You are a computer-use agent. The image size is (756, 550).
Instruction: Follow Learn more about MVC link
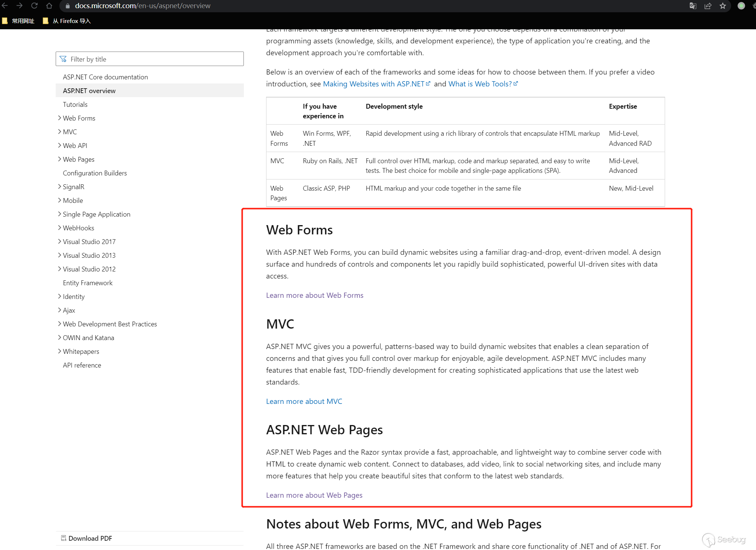304,401
